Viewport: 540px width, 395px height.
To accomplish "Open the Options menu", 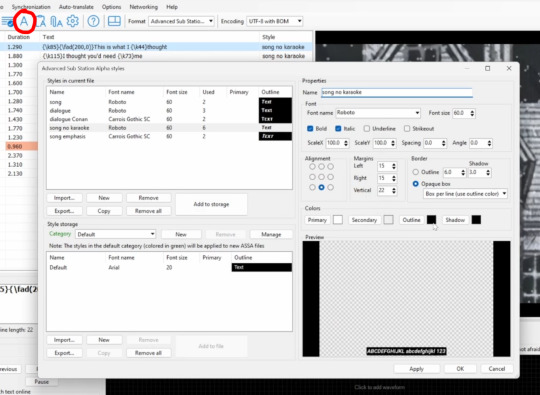I will 111,7.
